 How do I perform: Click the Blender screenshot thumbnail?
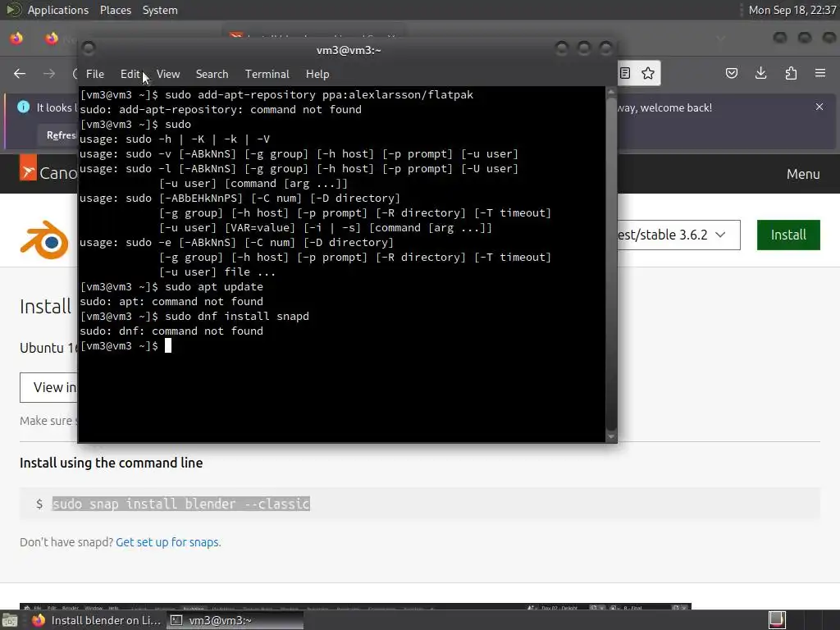(355, 606)
